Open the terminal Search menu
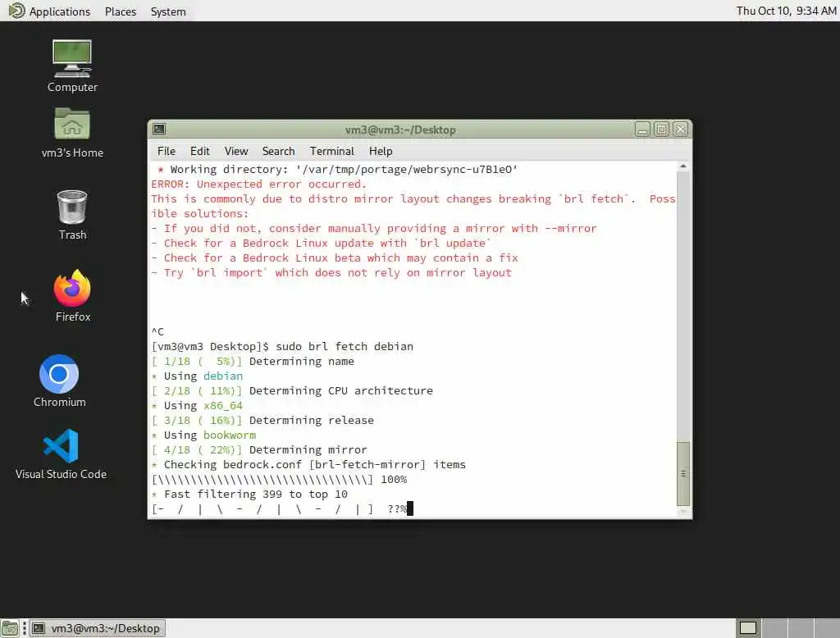Image resolution: width=840 pixels, height=638 pixels. (278, 151)
